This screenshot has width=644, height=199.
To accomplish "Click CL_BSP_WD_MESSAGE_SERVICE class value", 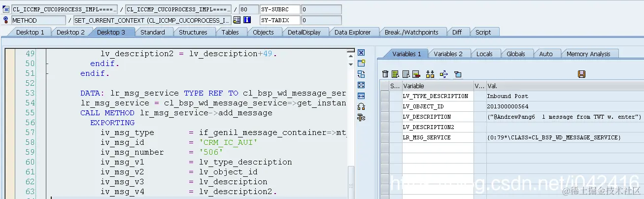I will [554, 137].
